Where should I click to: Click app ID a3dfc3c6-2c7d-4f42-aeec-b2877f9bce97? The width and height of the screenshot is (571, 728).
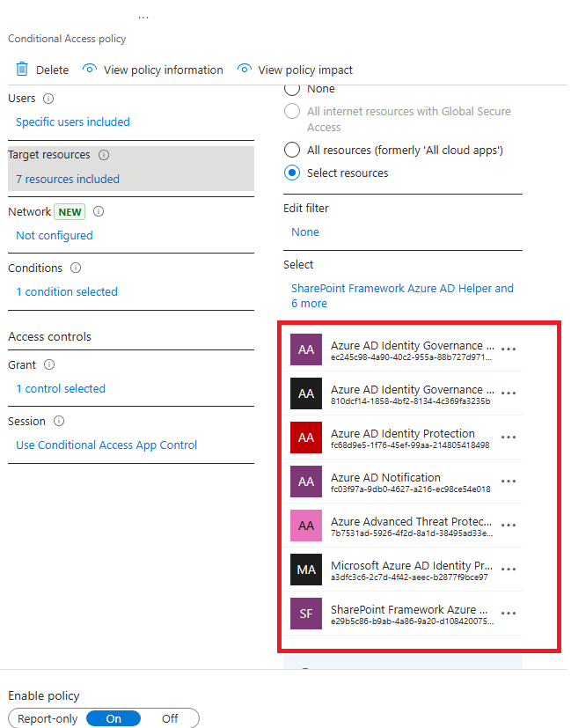coord(410,577)
